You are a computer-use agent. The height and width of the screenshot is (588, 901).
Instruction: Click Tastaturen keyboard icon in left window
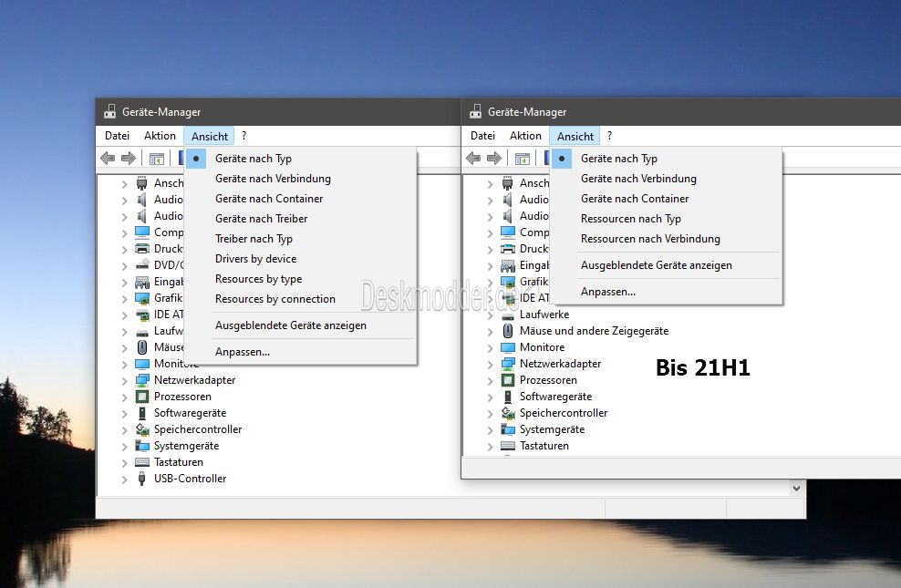[142, 462]
